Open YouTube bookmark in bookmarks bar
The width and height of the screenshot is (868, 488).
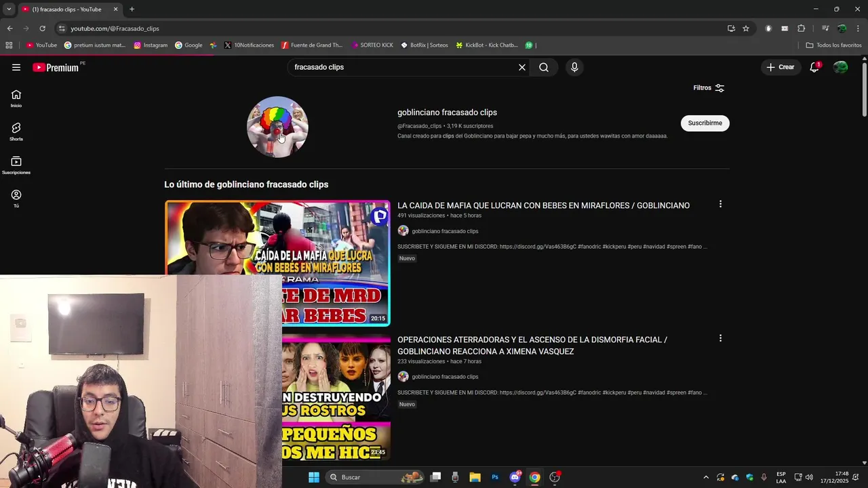pyautogui.click(x=41, y=45)
